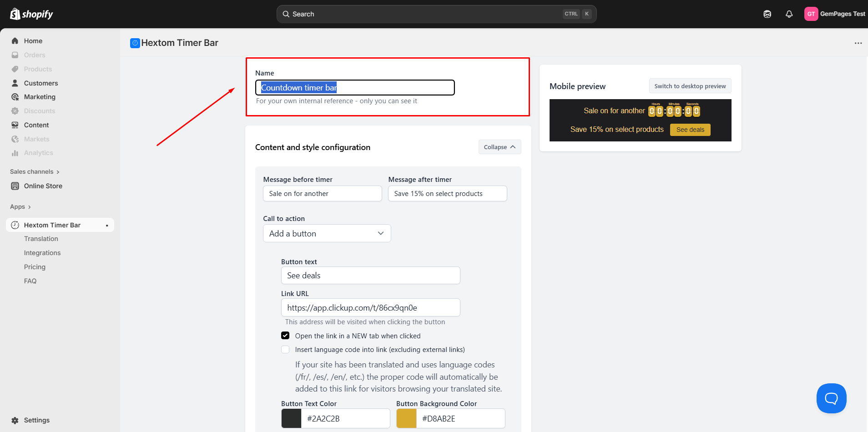Click the three-dot more options icon
Viewport: 868px width, 432px height.
(x=858, y=43)
